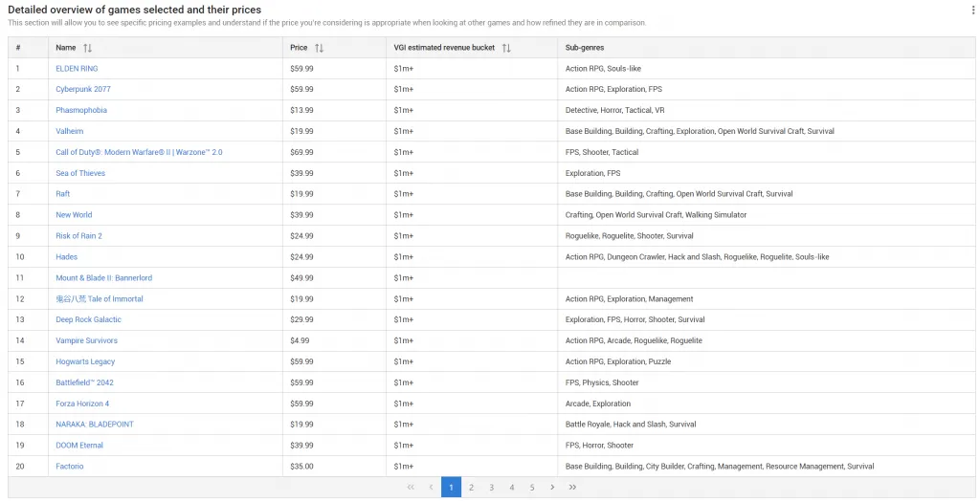Open the NARAKA: BLADEPOINT link

95,425
